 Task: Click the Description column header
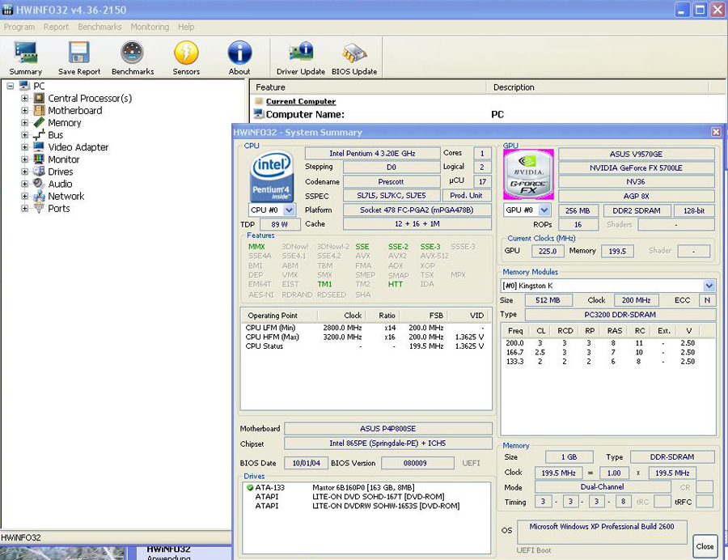click(x=598, y=87)
